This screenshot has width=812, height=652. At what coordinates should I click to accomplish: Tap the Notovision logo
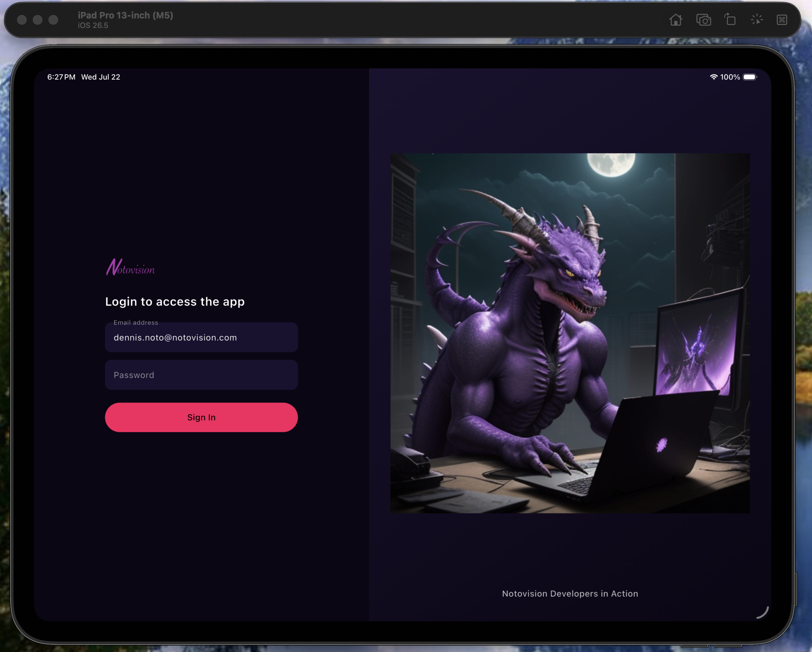[130, 267]
